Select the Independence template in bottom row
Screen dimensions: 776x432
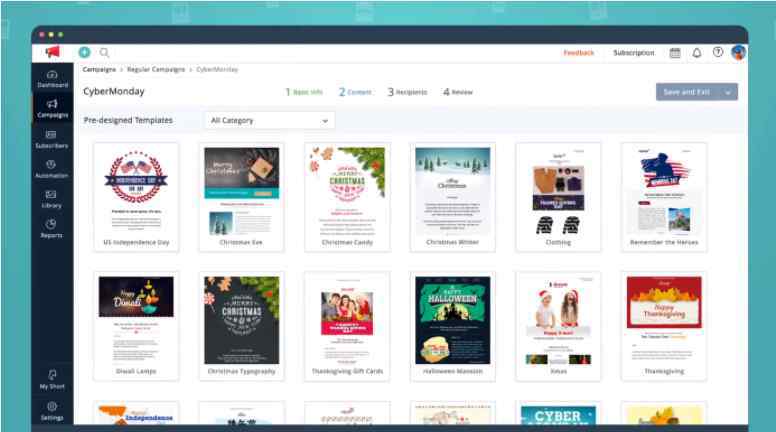click(x=136, y=414)
